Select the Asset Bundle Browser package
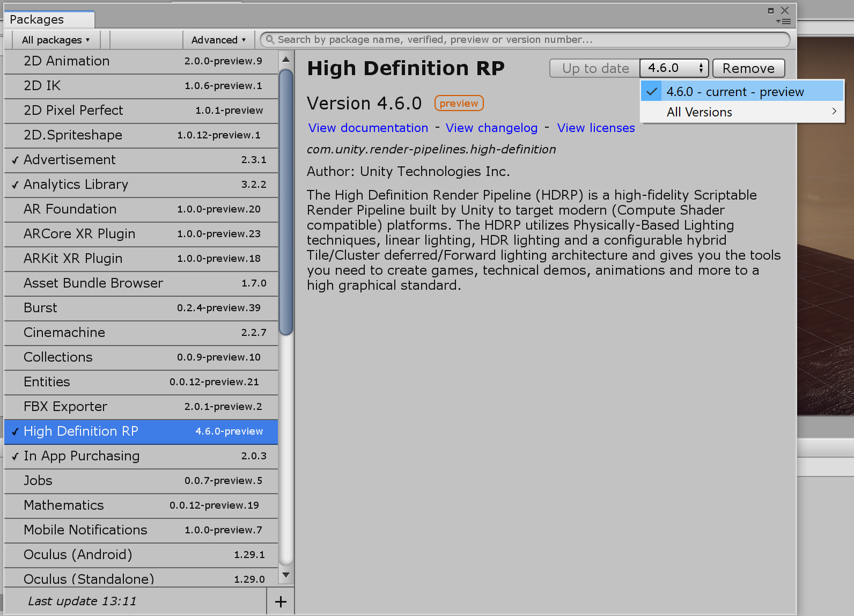 pos(141,283)
